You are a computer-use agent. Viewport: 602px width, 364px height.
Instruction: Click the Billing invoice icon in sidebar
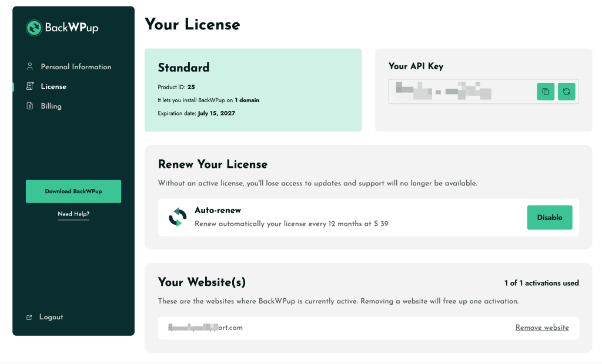pyautogui.click(x=29, y=106)
